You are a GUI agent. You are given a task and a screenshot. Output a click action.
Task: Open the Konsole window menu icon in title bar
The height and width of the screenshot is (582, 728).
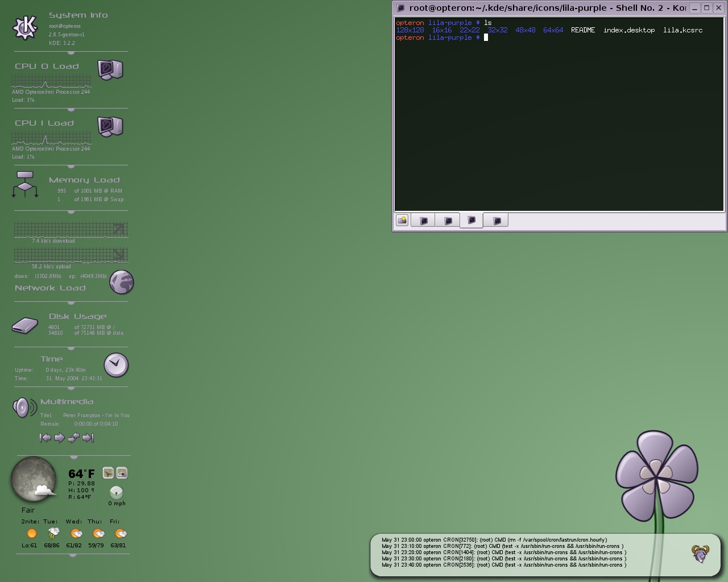point(400,8)
